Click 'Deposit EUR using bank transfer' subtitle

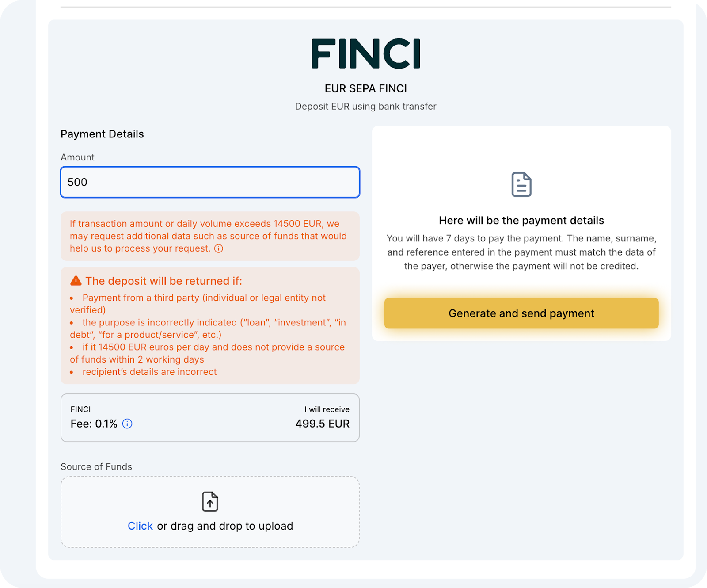[365, 107]
